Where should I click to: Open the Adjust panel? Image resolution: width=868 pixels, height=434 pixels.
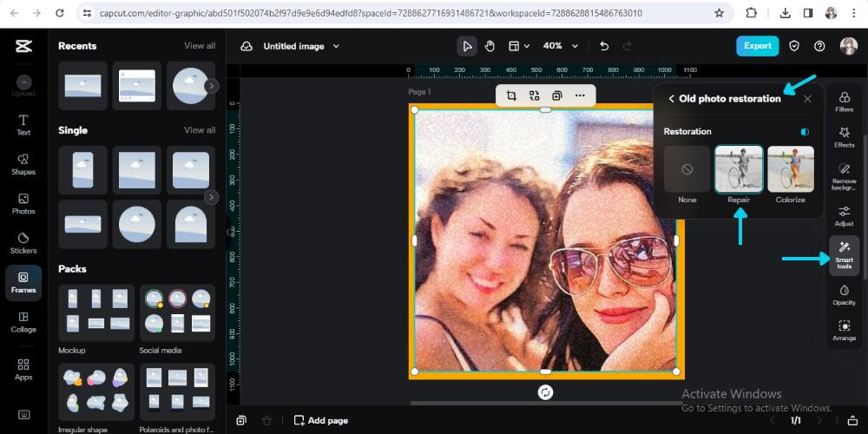point(845,216)
